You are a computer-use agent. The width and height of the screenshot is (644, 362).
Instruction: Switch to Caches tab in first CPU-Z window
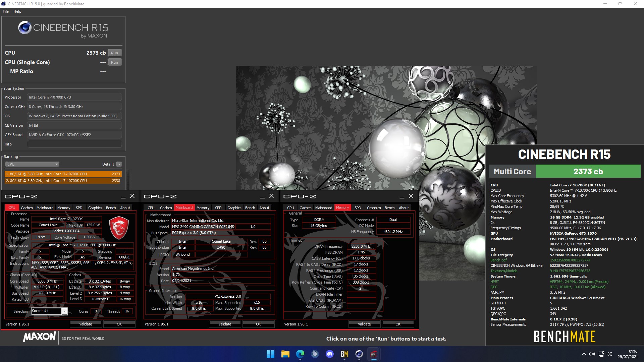[27, 208]
